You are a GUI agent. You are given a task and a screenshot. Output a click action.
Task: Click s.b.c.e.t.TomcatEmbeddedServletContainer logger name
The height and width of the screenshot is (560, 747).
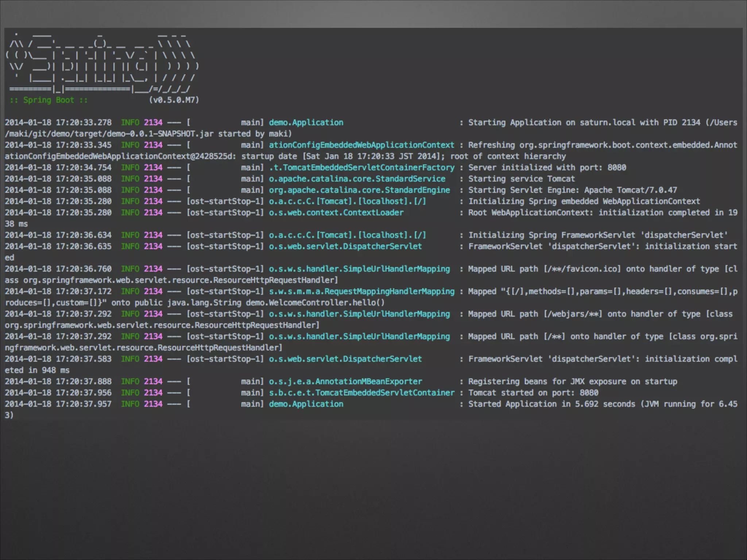coord(361,393)
